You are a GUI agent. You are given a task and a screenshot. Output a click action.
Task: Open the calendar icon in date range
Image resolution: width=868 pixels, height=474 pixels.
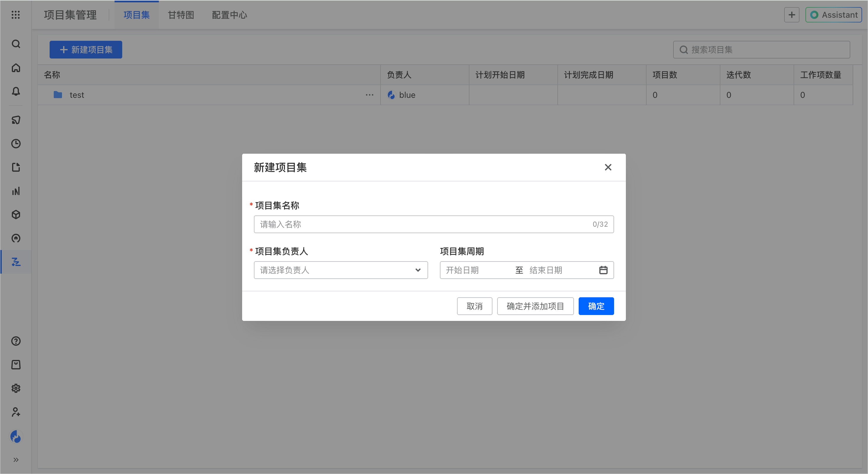pyautogui.click(x=603, y=270)
